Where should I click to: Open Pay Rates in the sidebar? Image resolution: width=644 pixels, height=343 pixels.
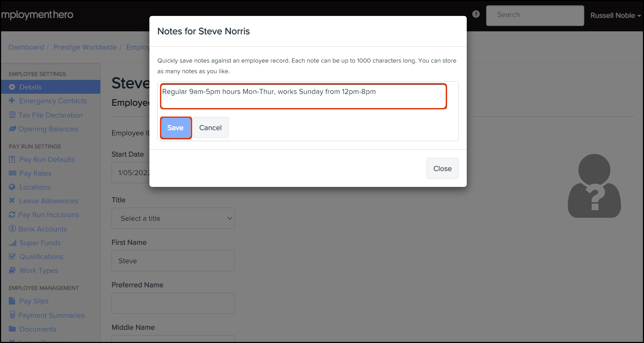point(35,173)
